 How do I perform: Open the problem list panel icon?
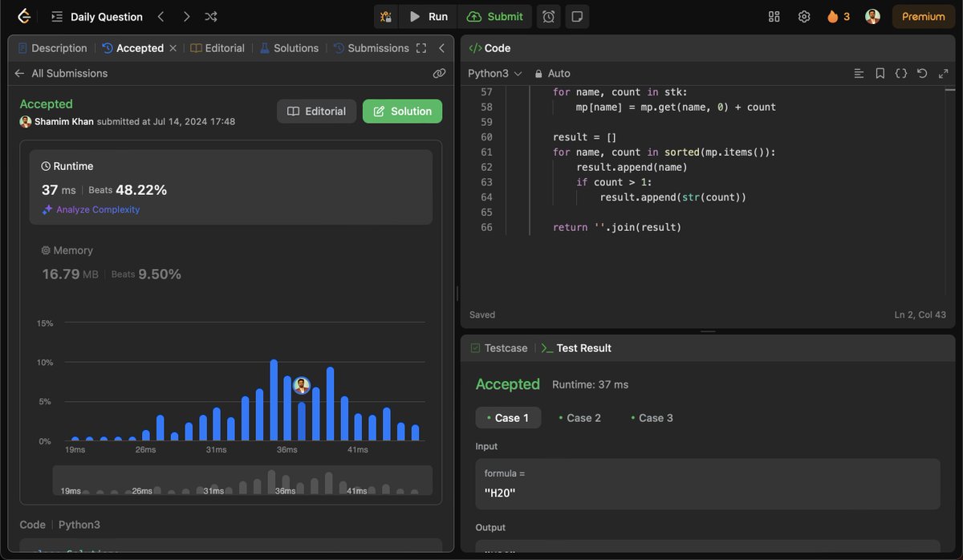pos(57,17)
